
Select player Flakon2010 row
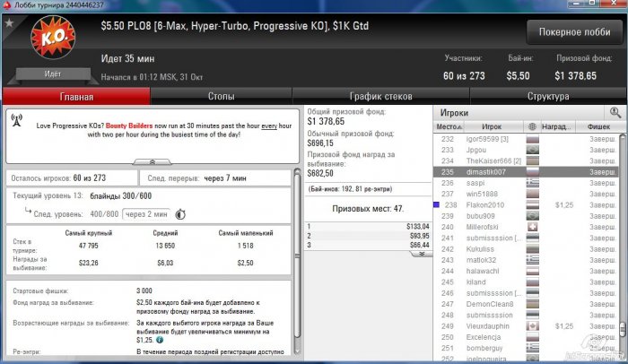click(526, 205)
